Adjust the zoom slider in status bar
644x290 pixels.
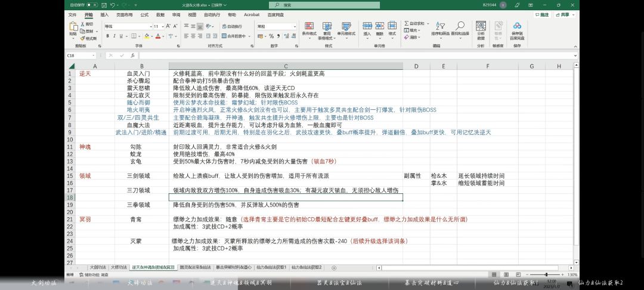pos(546,274)
